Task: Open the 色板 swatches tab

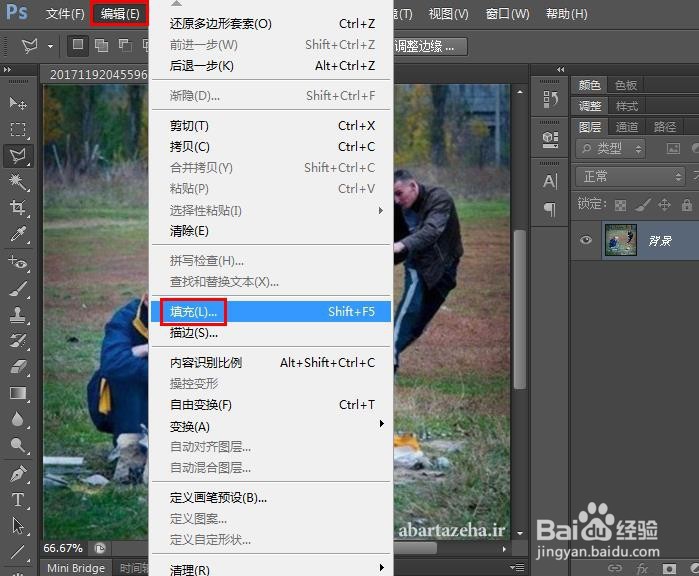Action: click(626, 85)
